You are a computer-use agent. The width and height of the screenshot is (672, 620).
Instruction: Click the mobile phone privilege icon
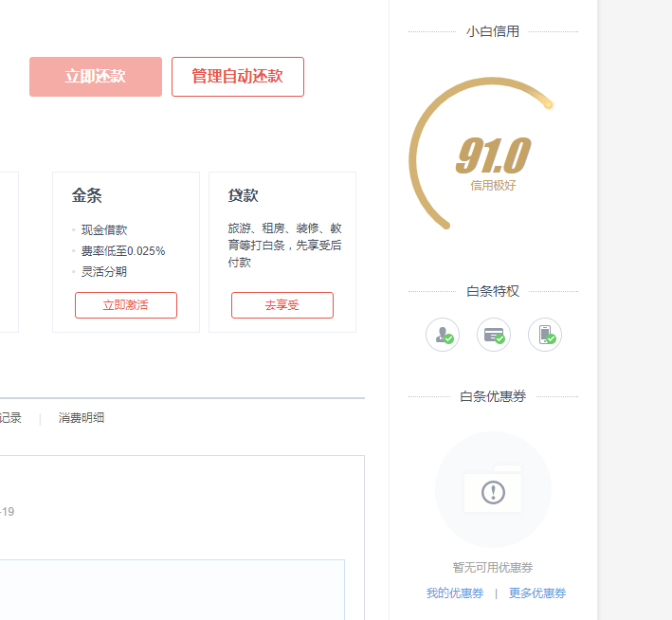[545, 335]
